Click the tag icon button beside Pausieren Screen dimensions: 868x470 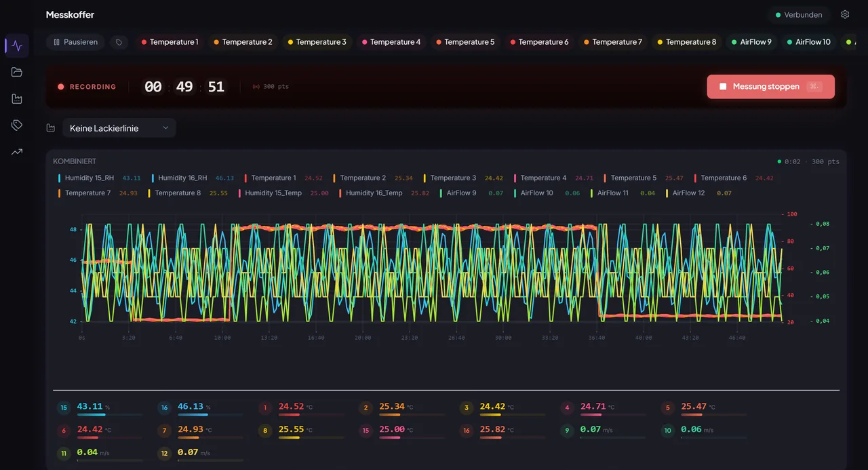point(119,42)
